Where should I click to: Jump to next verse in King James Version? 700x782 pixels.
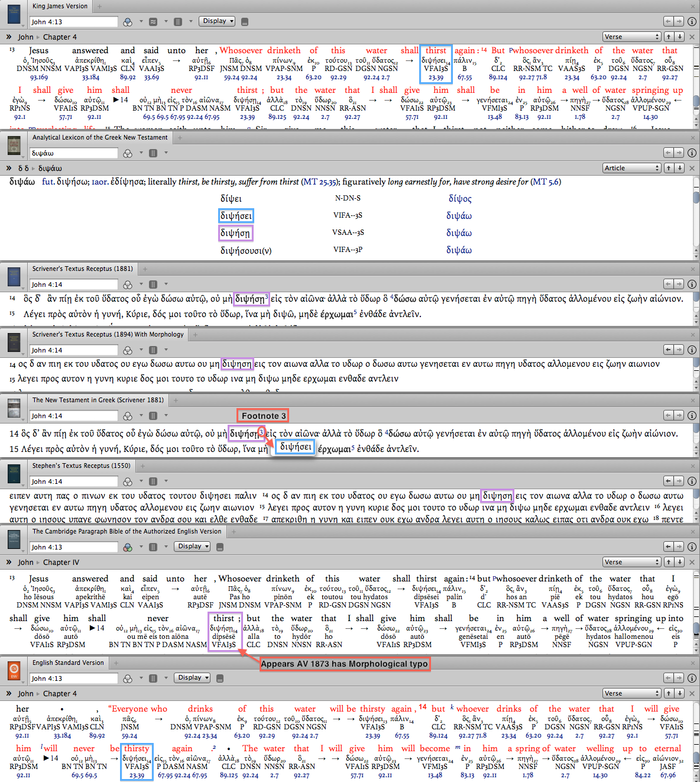pos(679,37)
